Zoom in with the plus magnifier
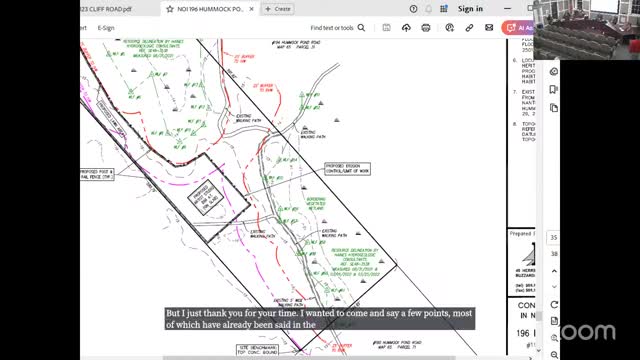Image resolution: width=640 pixels, height=360 pixels. tap(554, 338)
